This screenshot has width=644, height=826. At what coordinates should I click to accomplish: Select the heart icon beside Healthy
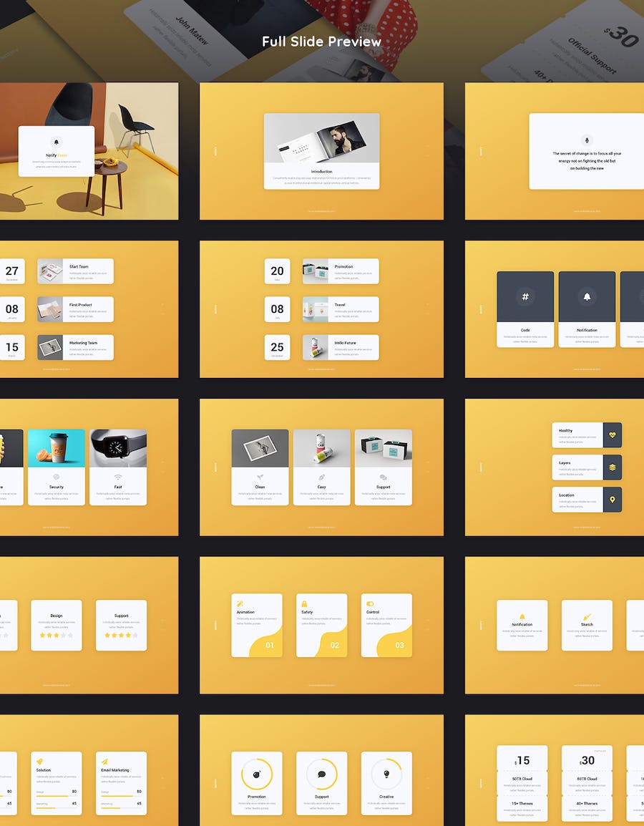point(613,435)
